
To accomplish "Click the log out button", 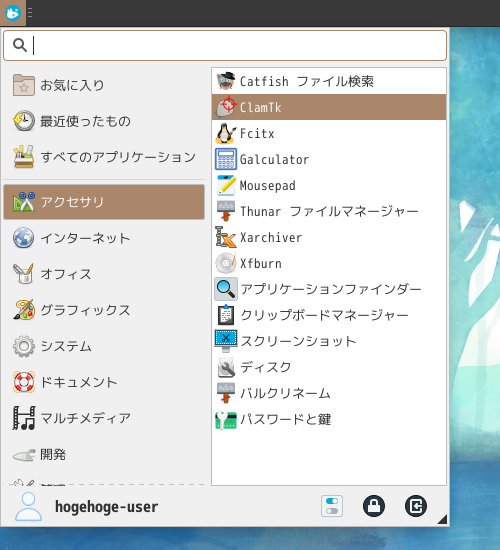I will 416,506.
